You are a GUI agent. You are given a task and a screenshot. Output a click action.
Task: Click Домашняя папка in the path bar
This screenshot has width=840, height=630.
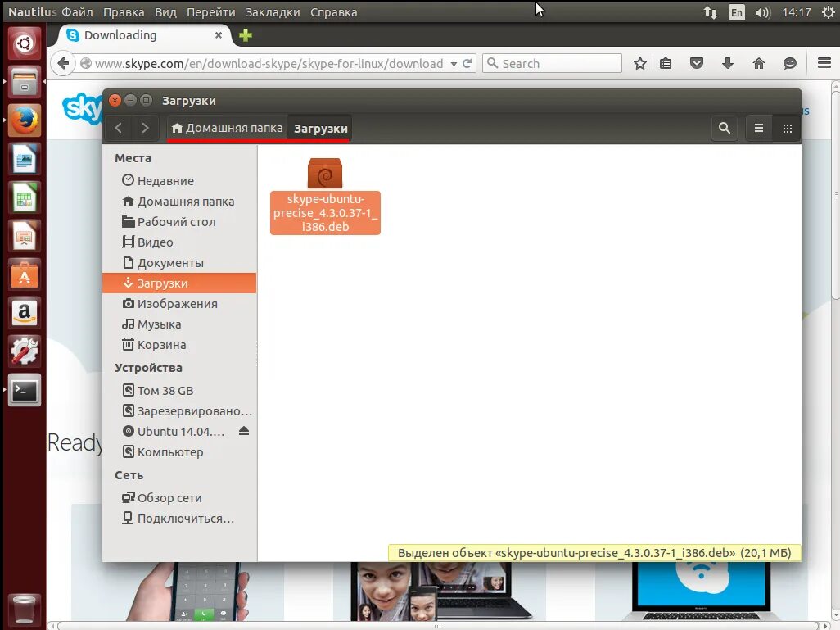[x=227, y=128]
